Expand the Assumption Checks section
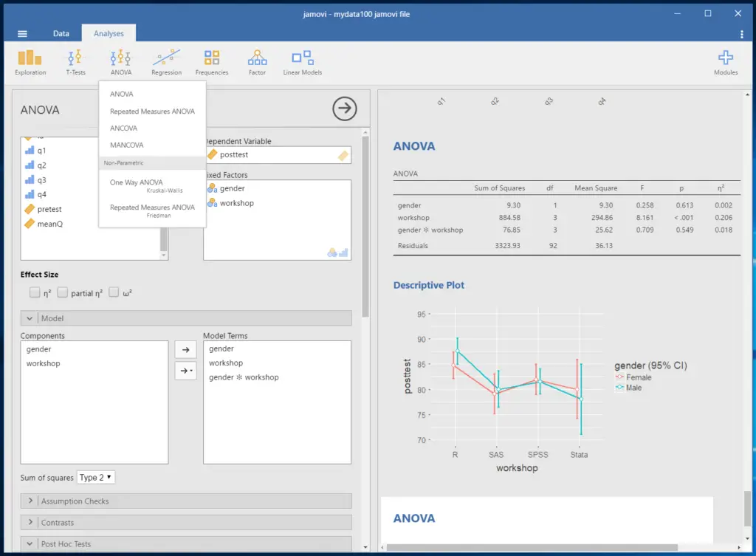This screenshot has height=556, width=756. [186, 501]
